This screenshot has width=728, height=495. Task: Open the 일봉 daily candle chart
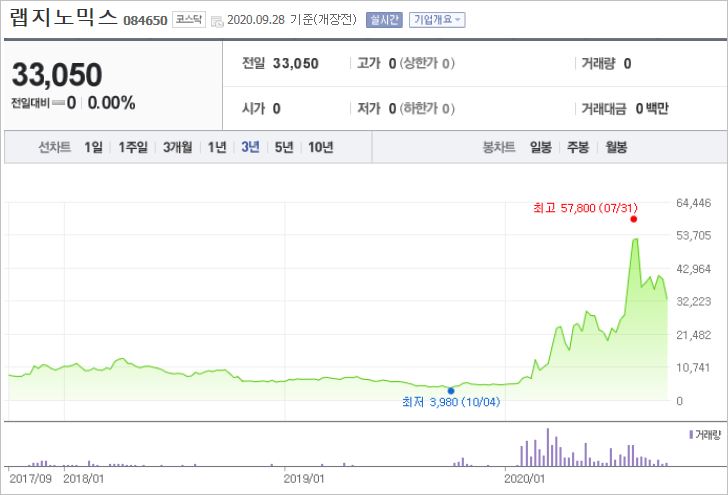541,148
